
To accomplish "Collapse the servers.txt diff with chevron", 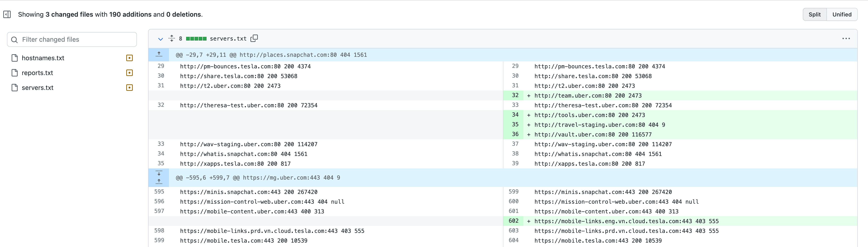I will coord(160,39).
